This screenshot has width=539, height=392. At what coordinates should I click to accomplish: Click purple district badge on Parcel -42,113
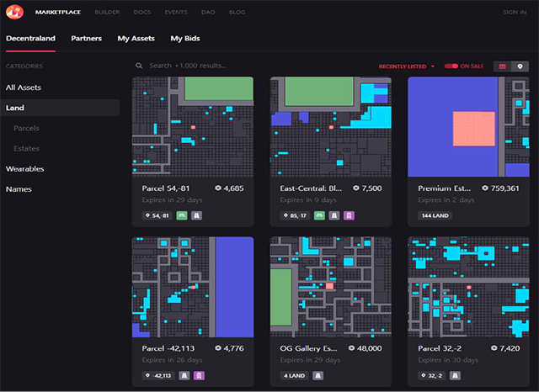pos(199,375)
